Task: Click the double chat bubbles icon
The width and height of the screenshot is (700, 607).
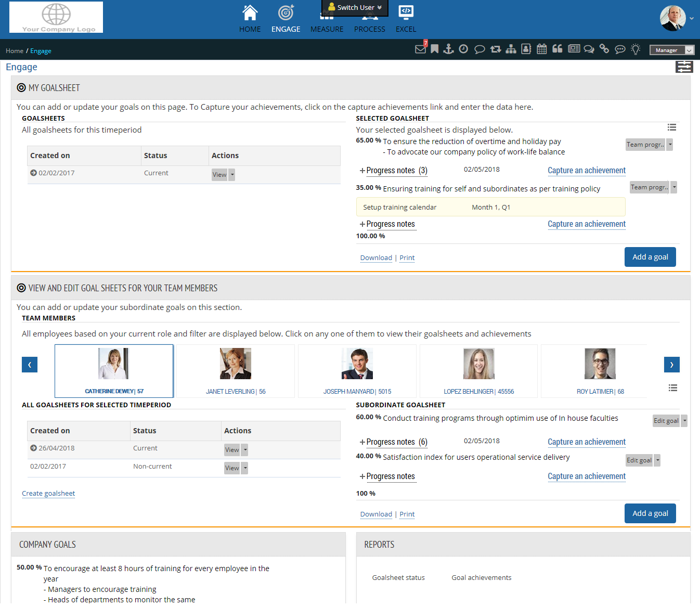Action: click(589, 49)
